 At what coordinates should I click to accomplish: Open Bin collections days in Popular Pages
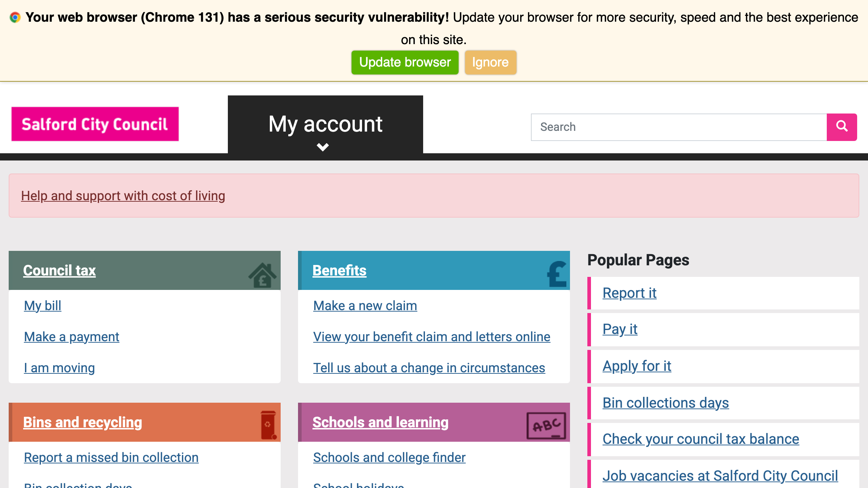tap(665, 403)
